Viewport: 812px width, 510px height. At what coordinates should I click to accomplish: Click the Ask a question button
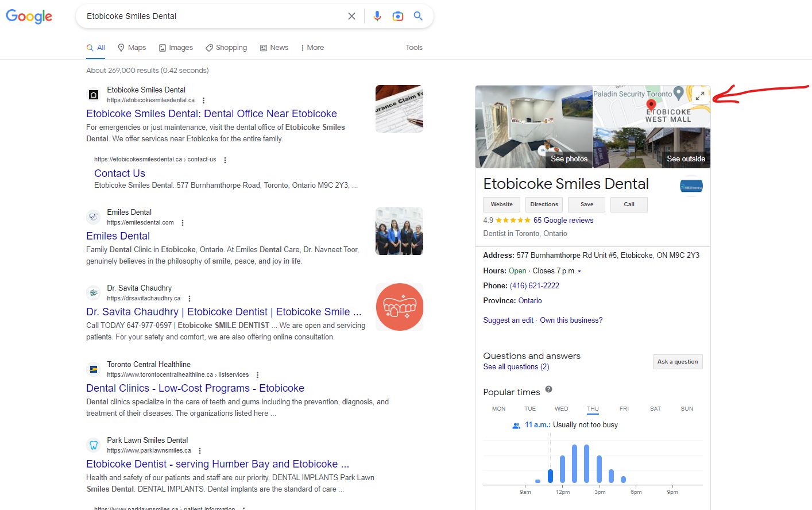tap(678, 361)
